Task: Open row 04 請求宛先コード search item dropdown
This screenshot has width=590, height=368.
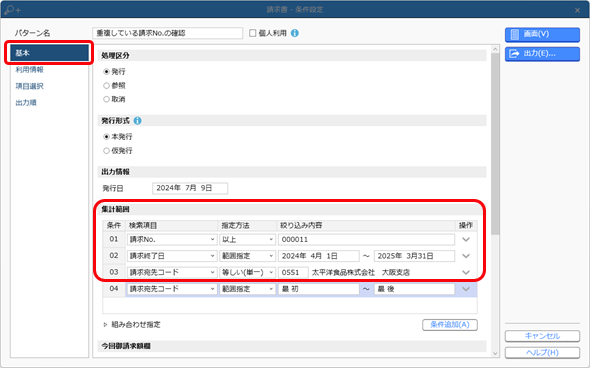Action: tap(172, 289)
